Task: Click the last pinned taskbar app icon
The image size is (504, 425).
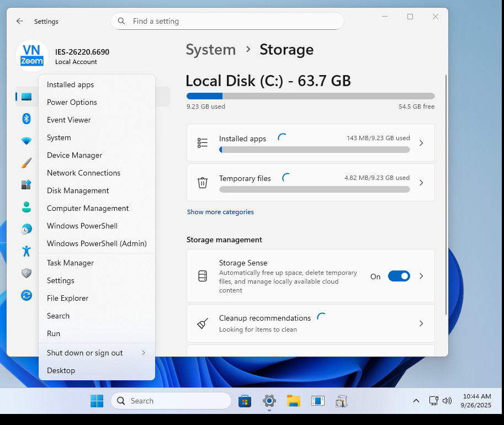Action: pyautogui.click(x=342, y=401)
